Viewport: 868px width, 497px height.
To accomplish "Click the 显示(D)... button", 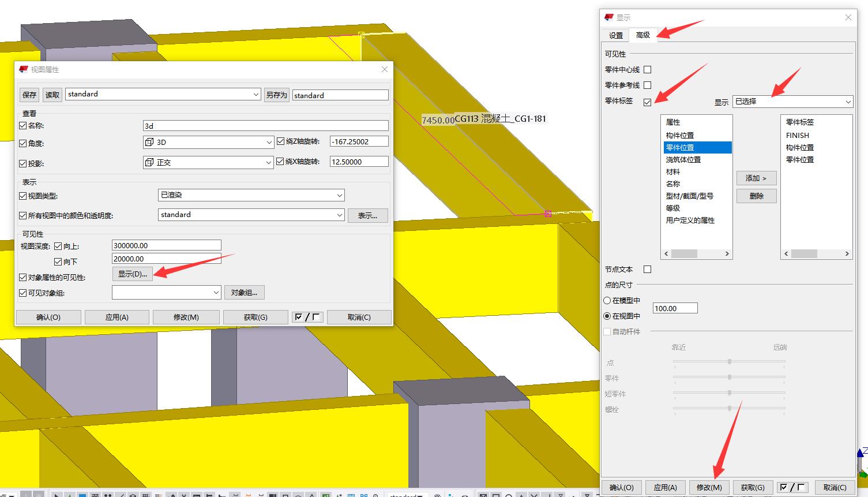I will tap(133, 274).
